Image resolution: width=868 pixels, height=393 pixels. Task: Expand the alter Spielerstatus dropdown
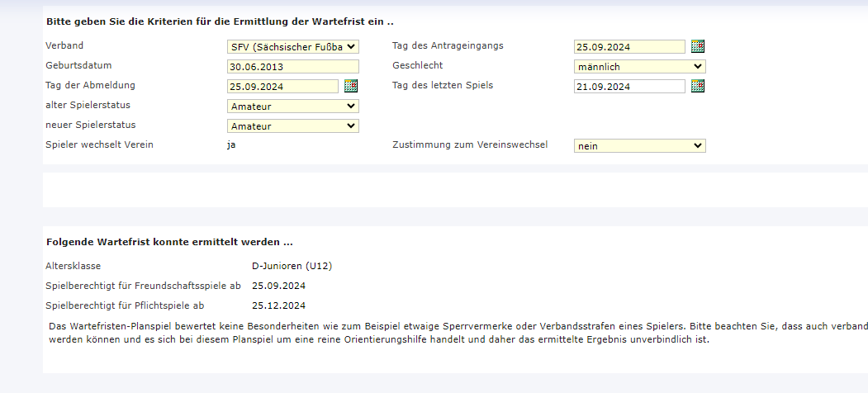(x=292, y=106)
